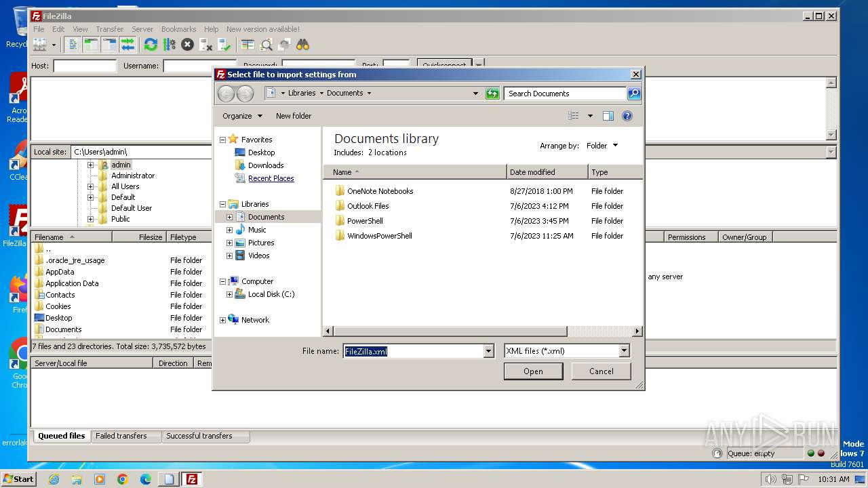Image resolution: width=868 pixels, height=488 pixels.
Task: Toggle local directory tree display
Action: tap(91, 45)
